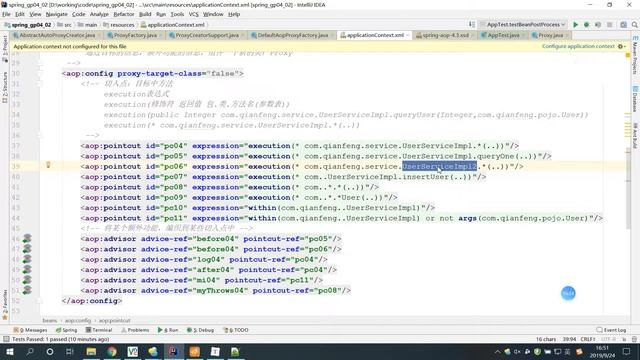Screen dimensions: 640x360
Task: Open Chrome from the Windows taskbar
Action: (112, 351)
